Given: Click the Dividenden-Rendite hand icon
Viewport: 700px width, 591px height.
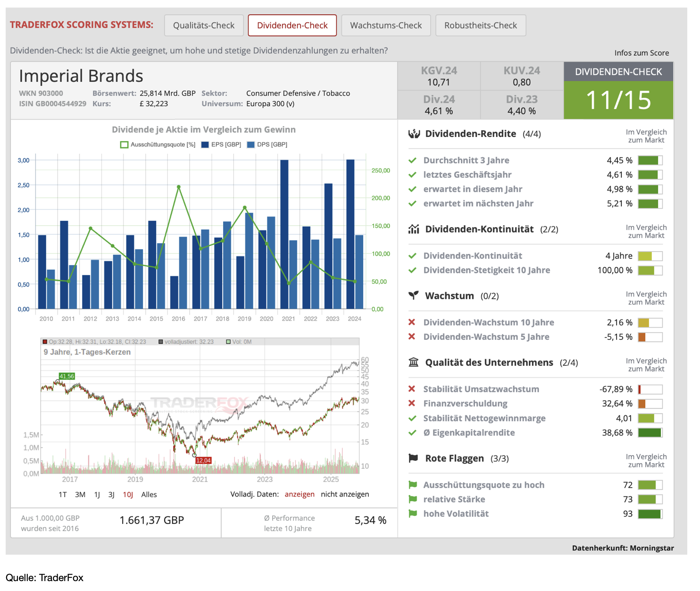Looking at the screenshot, I should point(414,134).
